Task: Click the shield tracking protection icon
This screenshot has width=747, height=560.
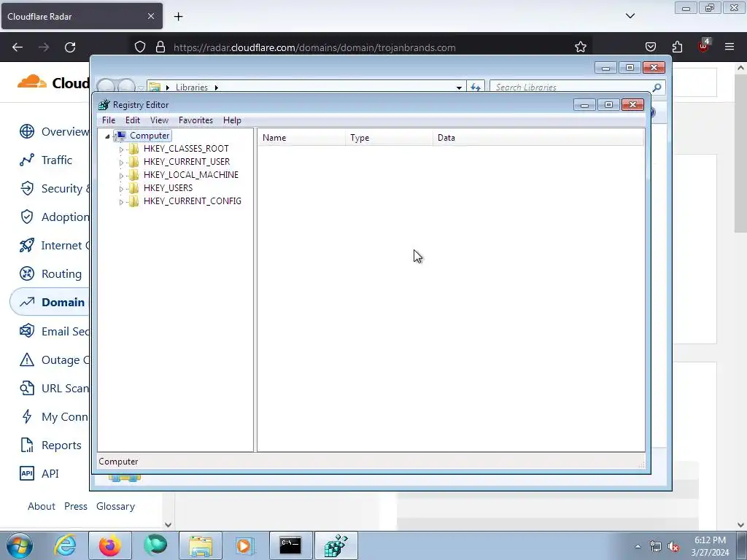Action: [x=139, y=47]
